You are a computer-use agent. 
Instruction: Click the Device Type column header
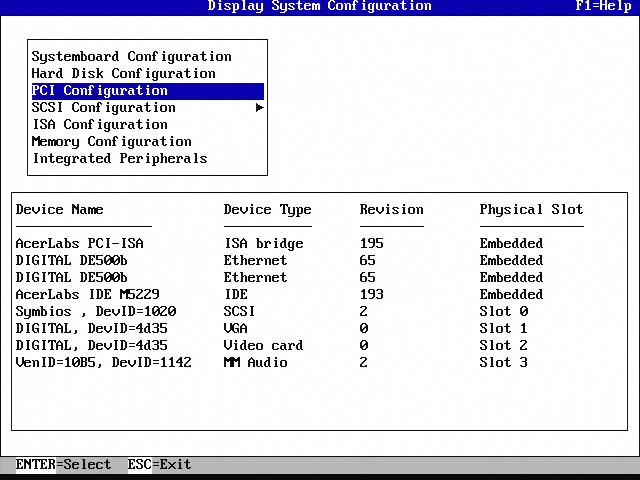pyautogui.click(x=267, y=210)
